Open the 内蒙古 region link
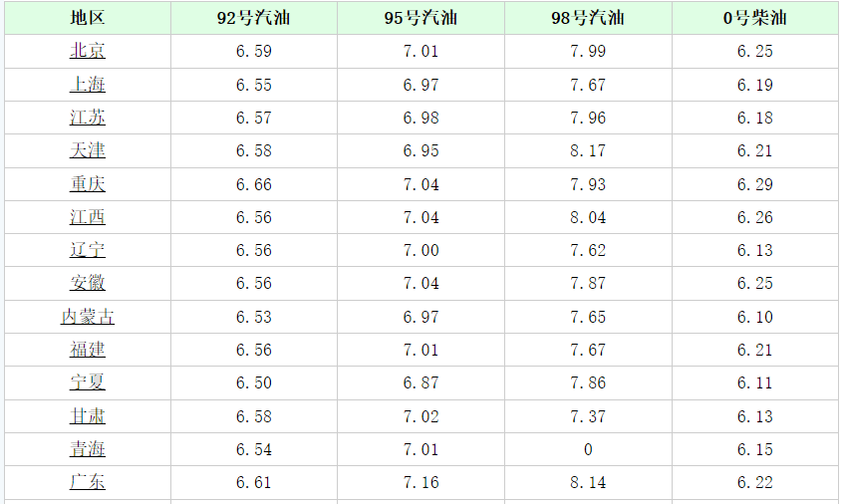Image resolution: width=842 pixels, height=504 pixels. [88, 317]
